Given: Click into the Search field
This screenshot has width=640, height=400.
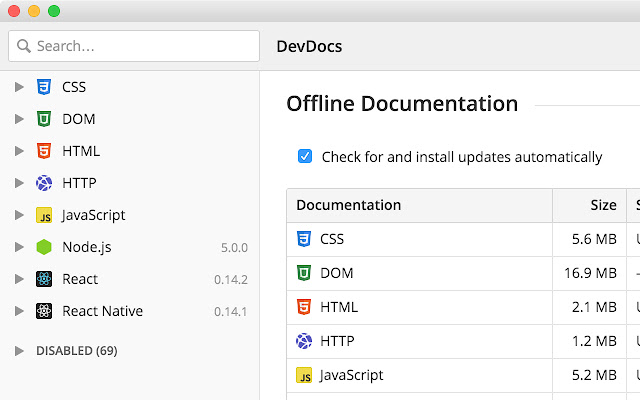Looking at the screenshot, I should pos(134,46).
